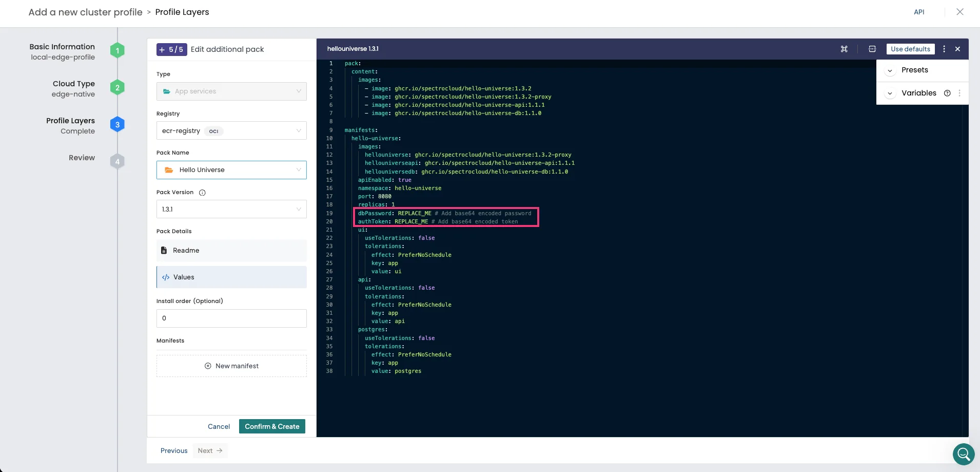
Task: Open the API link
Action: 919,12
